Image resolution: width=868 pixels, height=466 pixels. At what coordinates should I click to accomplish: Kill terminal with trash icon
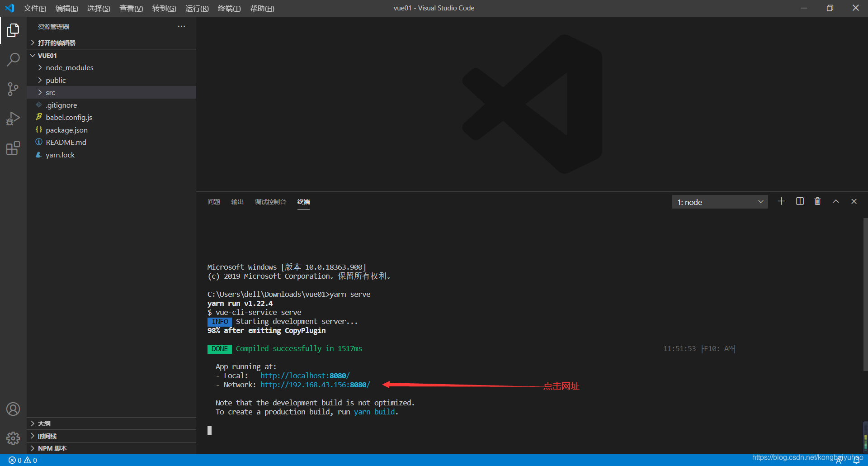pyautogui.click(x=817, y=201)
